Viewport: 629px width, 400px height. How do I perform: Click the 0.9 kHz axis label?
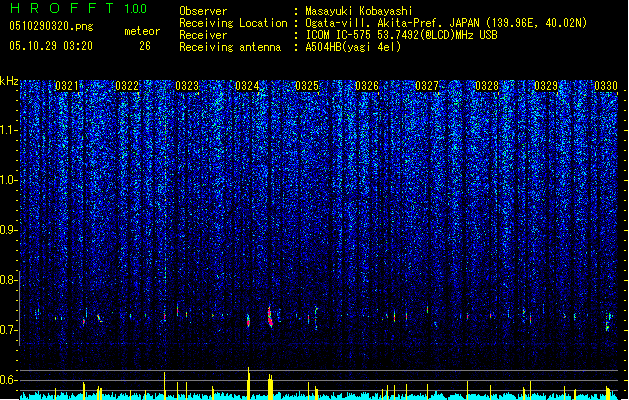click(x=9, y=230)
